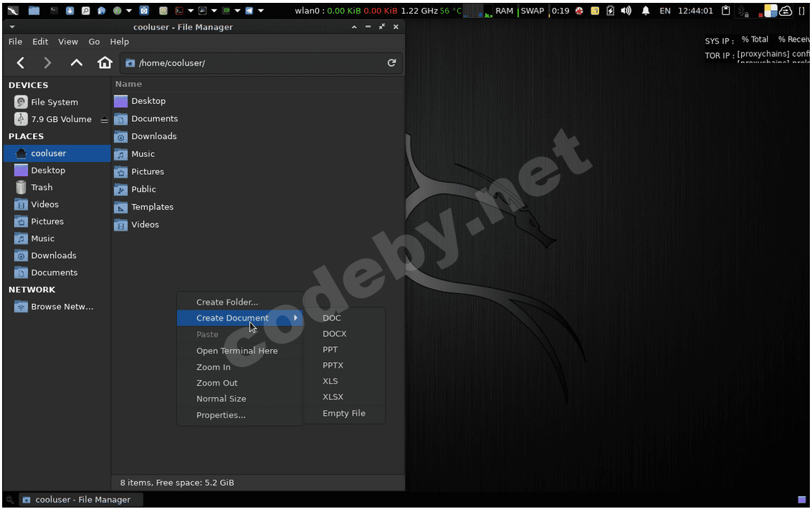Select cooluser in Places sidebar
Screen dimensions: 812x509
[x=57, y=153]
